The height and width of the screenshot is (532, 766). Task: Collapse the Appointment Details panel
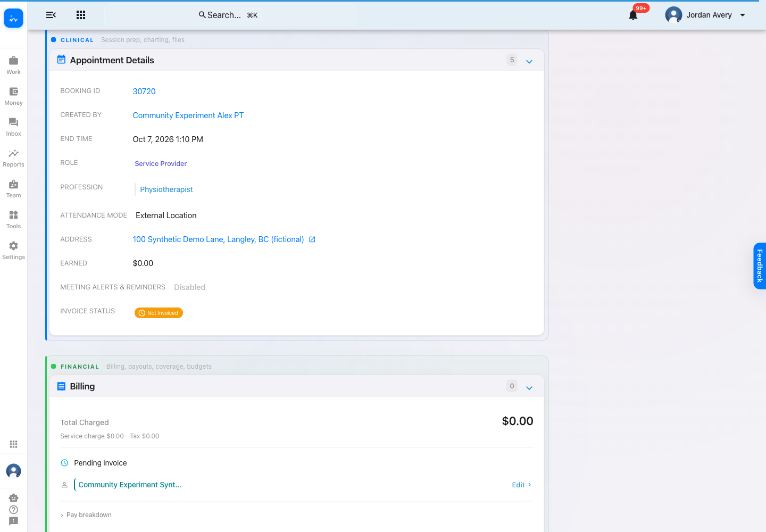coord(529,61)
